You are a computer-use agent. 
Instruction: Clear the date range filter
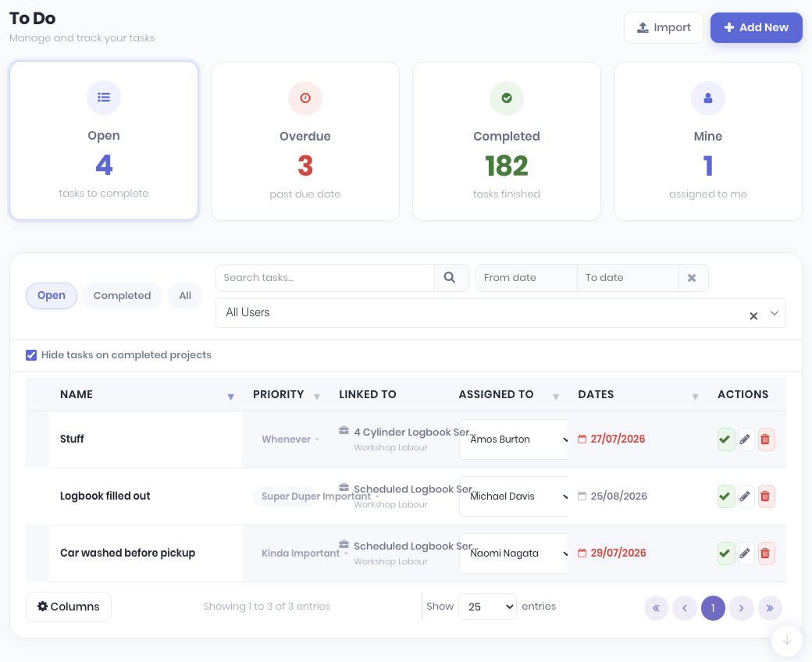[692, 278]
